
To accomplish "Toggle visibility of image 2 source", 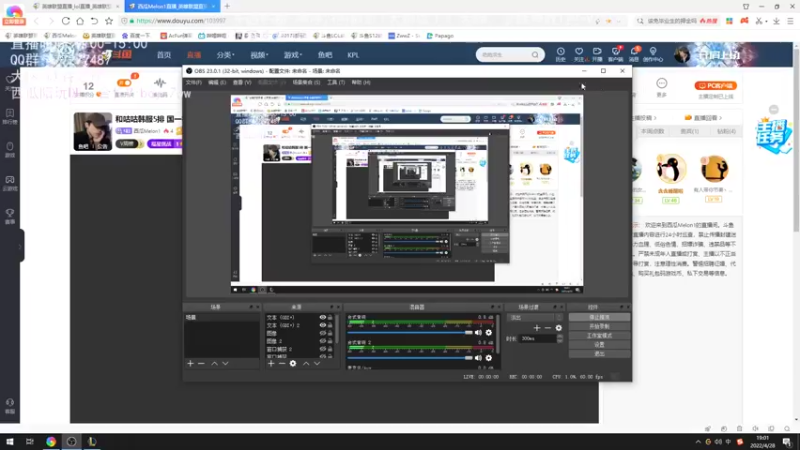I will [322, 341].
